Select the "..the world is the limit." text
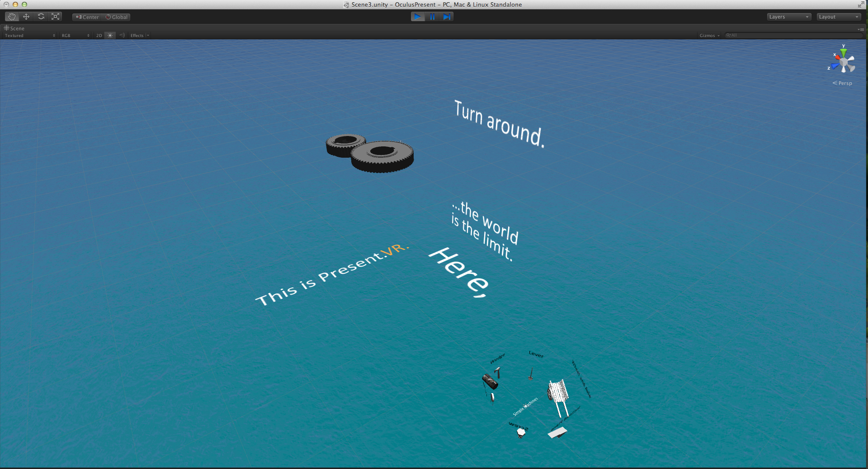The image size is (868, 469). click(x=485, y=231)
